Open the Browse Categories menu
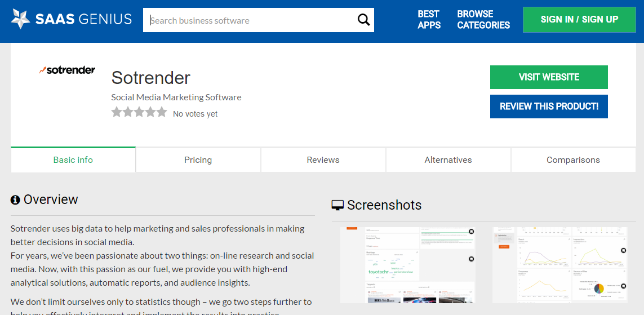This screenshot has width=644, height=315. point(483,20)
